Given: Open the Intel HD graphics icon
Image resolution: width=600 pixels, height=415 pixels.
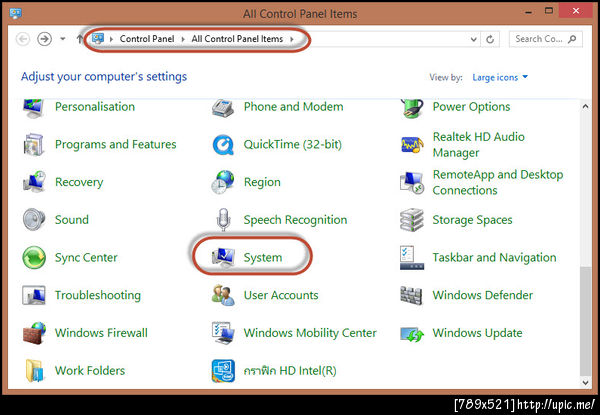Looking at the screenshot, I should tap(223, 370).
